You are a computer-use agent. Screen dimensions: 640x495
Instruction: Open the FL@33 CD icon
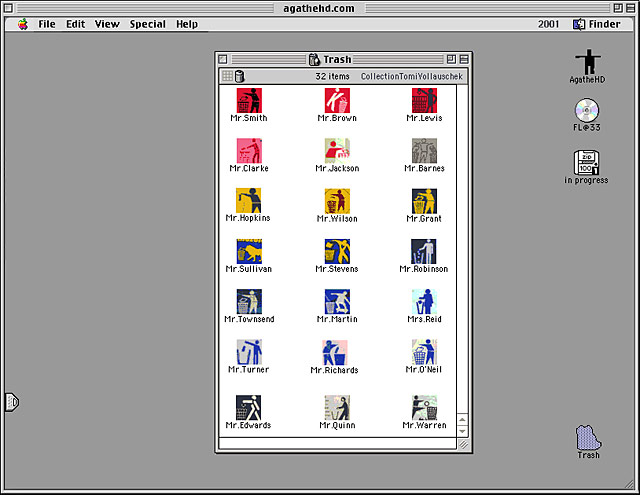pos(587,110)
